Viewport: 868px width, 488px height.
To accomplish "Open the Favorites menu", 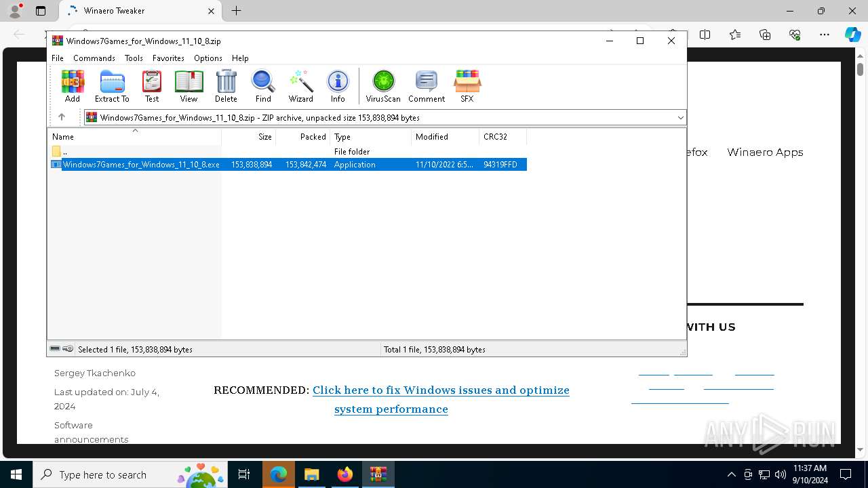I will 168,58.
